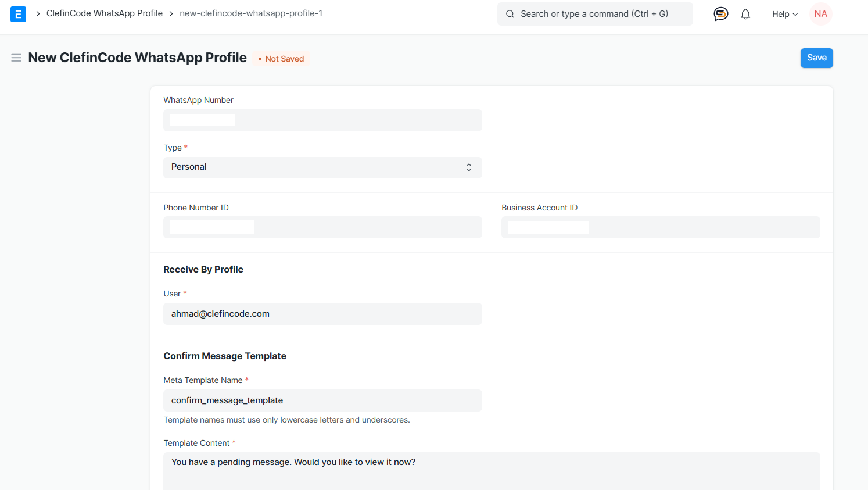Click the search magnifier icon
This screenshot has width=868, height=490.
[x=510, y=14]
